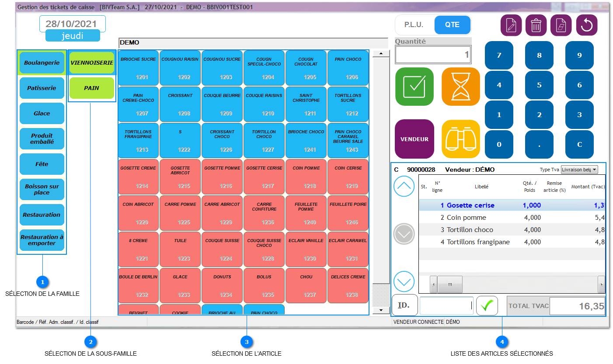The image size is (613, 364).
Task: Select the PAIN sub-family
Action: tap(91, 88)
